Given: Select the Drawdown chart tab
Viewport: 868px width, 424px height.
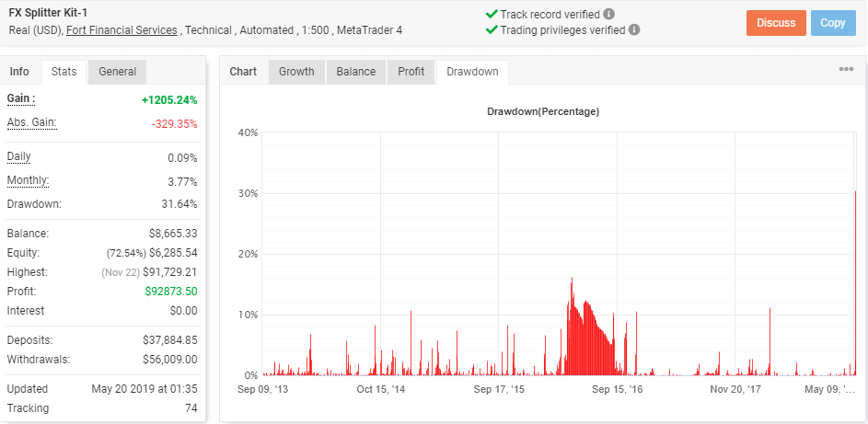Looking at the screenshot, I should pos(472,72).
